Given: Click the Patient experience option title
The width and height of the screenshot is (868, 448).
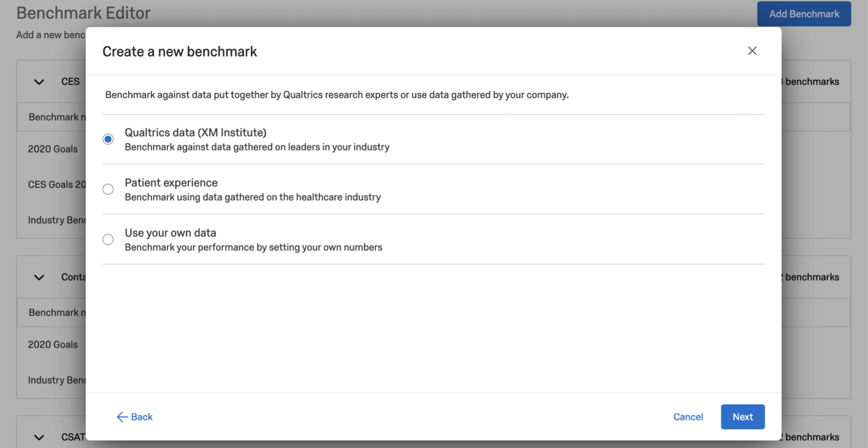Looking at the screenshot, I should point(171,183).
